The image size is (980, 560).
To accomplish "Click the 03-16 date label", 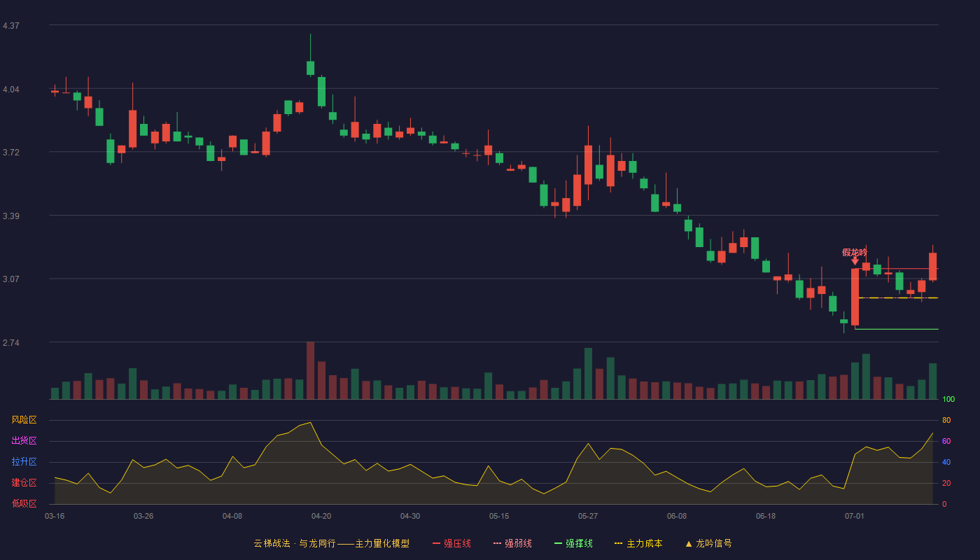I will [x=55, y=516].
